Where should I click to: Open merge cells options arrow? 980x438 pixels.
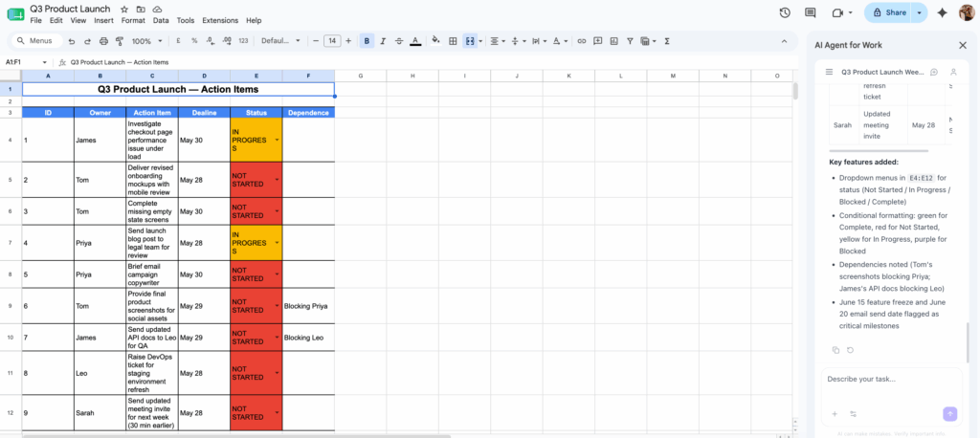[480, 41]
